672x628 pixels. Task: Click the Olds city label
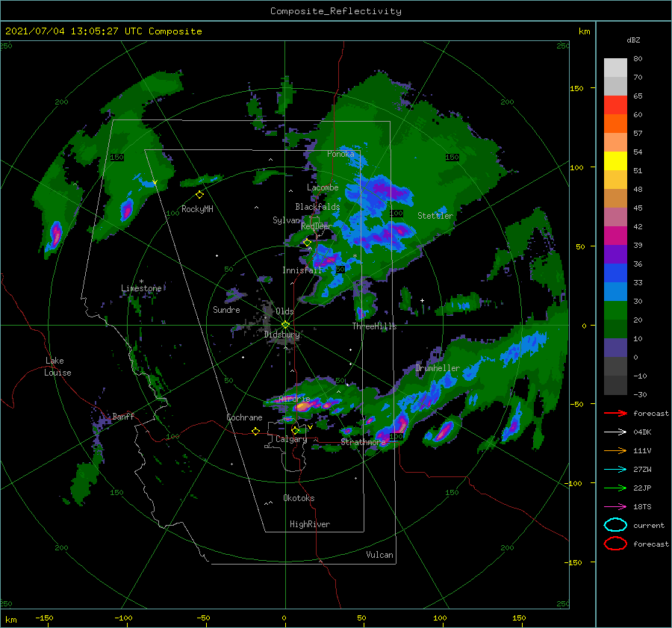(x=284, y=311)
